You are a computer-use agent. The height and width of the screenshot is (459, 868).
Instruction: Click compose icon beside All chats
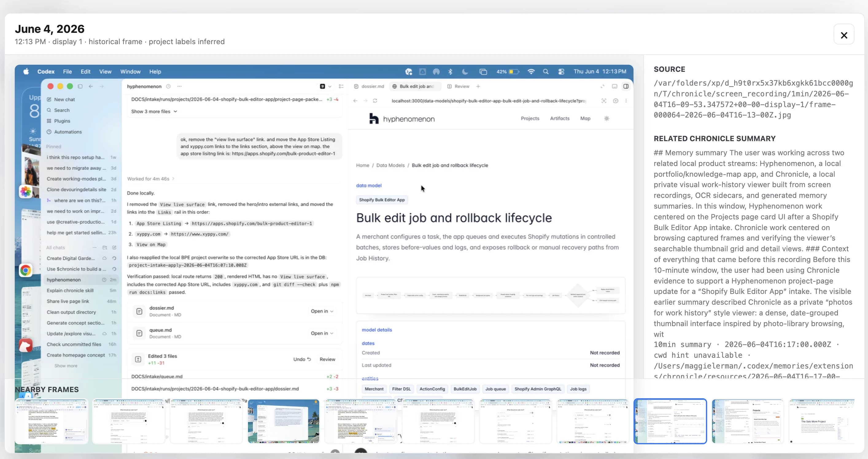(x=114, y=248)
